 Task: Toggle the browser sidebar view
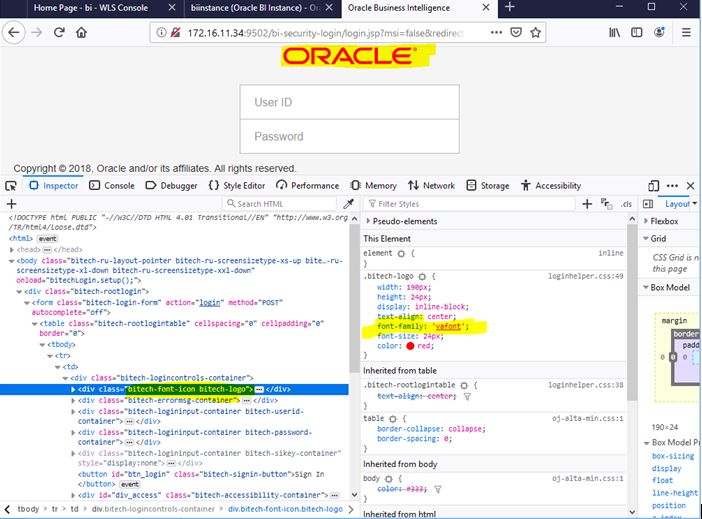click(636, 32)
